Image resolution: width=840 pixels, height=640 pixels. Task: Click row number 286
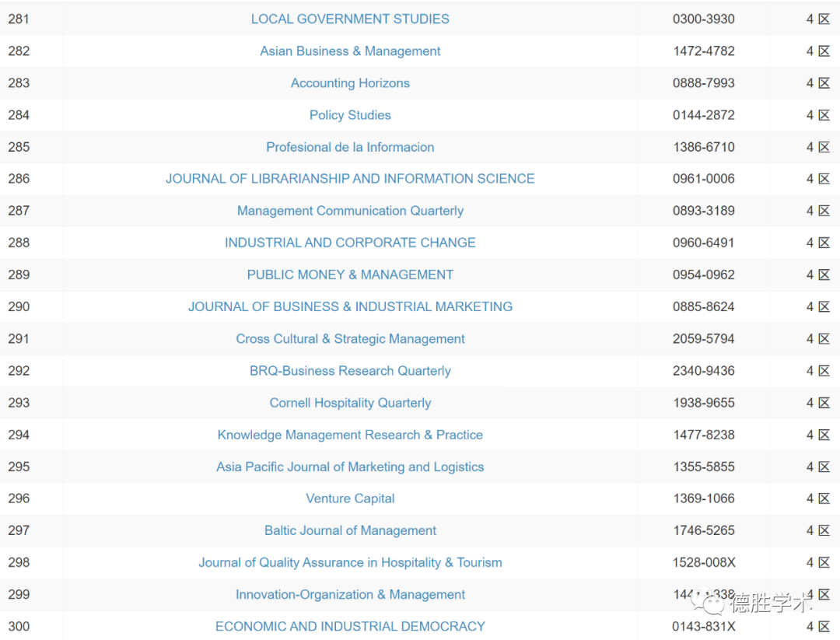pos(19,178)
